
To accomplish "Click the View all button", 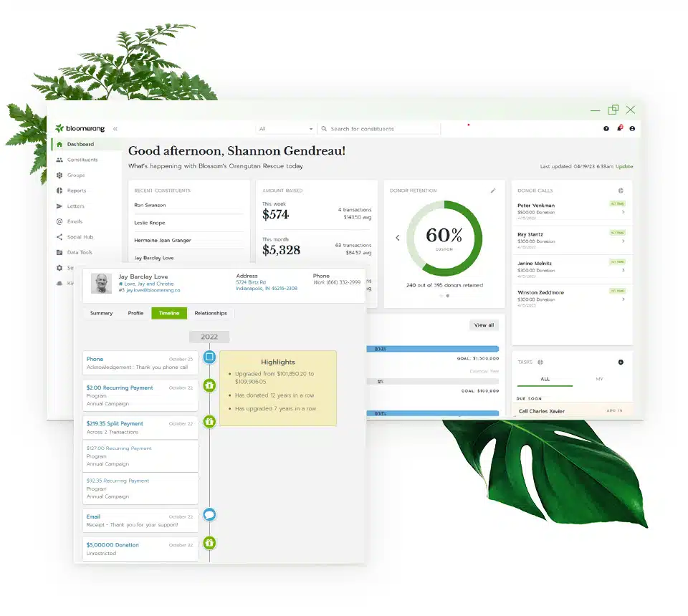I will [484, 325].
